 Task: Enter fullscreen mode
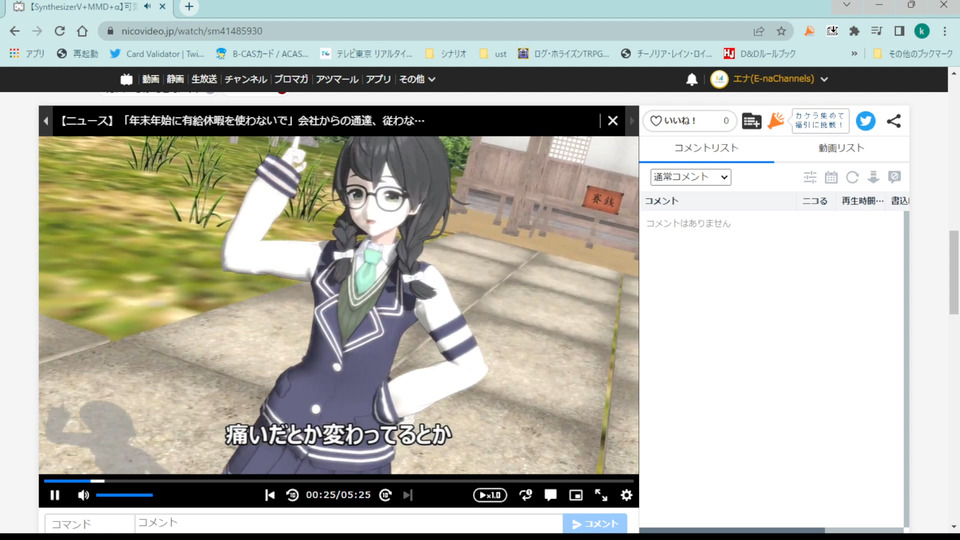point(601,495)
